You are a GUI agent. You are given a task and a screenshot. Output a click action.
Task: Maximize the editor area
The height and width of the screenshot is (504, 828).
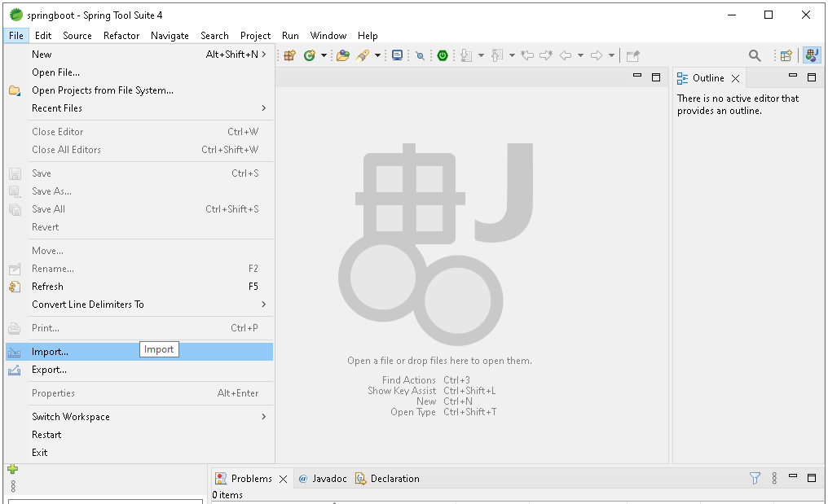(656, 77)
